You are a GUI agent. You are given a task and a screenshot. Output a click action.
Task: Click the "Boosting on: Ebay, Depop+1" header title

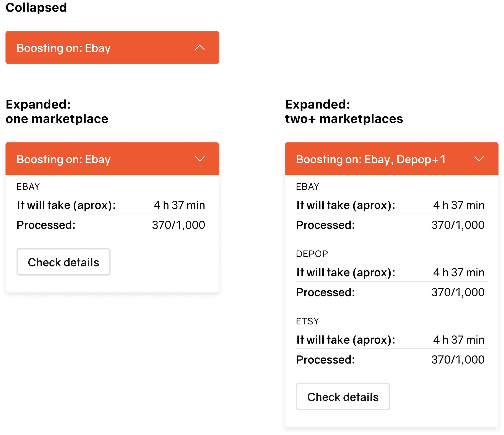pos(370,159)
